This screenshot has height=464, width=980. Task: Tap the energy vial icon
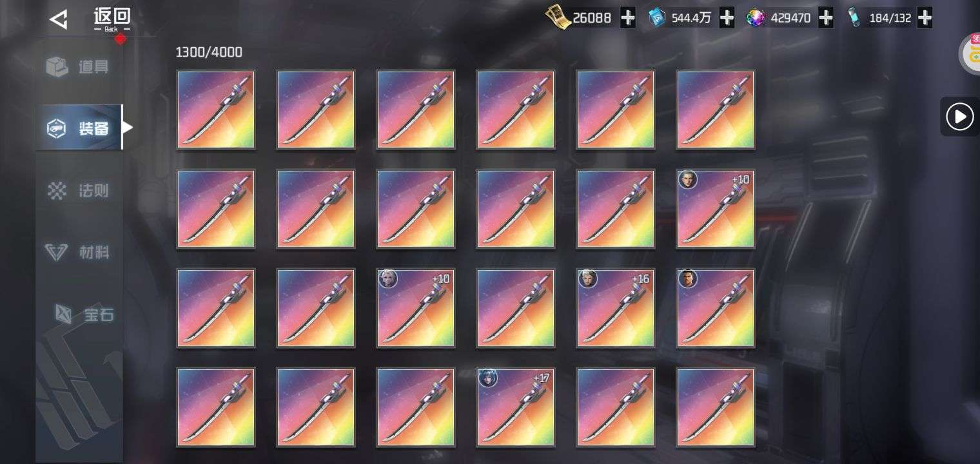click(x=855, y=18)
